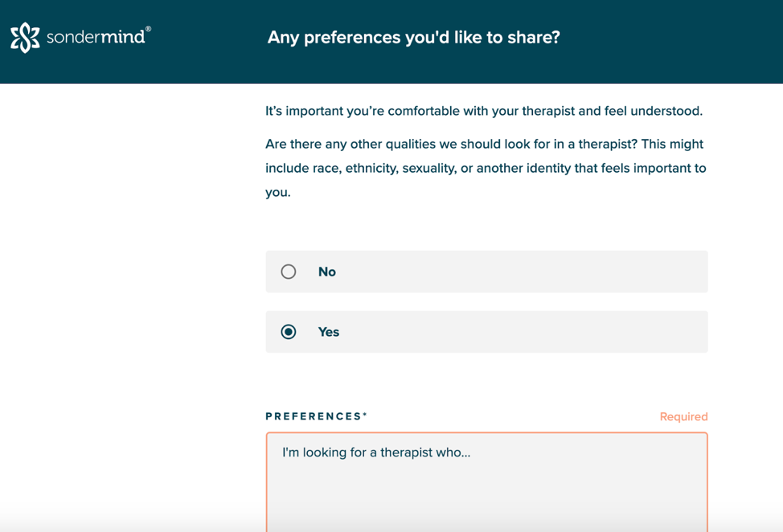783x532 pixels.
Task: Click the registered trademark symbol beside sondermind
Action: (148, 29)
